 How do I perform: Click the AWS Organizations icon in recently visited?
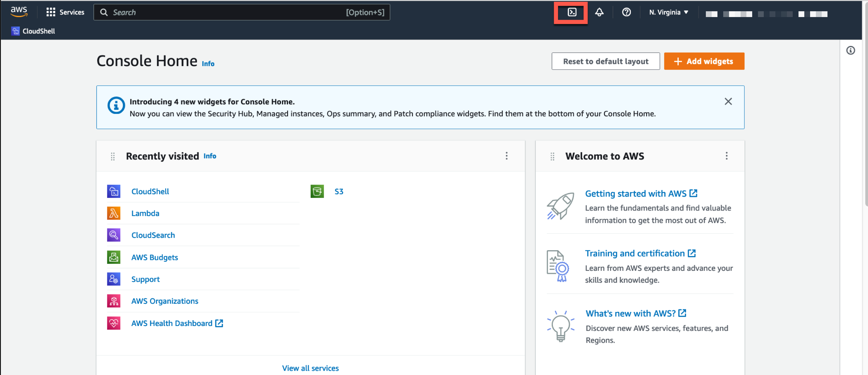pos(114,301)
